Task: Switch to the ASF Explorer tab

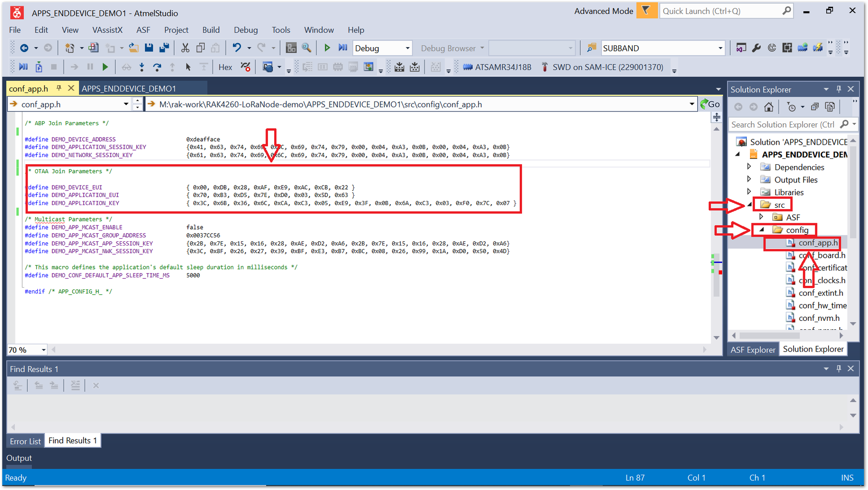Action: coord(753,349)
